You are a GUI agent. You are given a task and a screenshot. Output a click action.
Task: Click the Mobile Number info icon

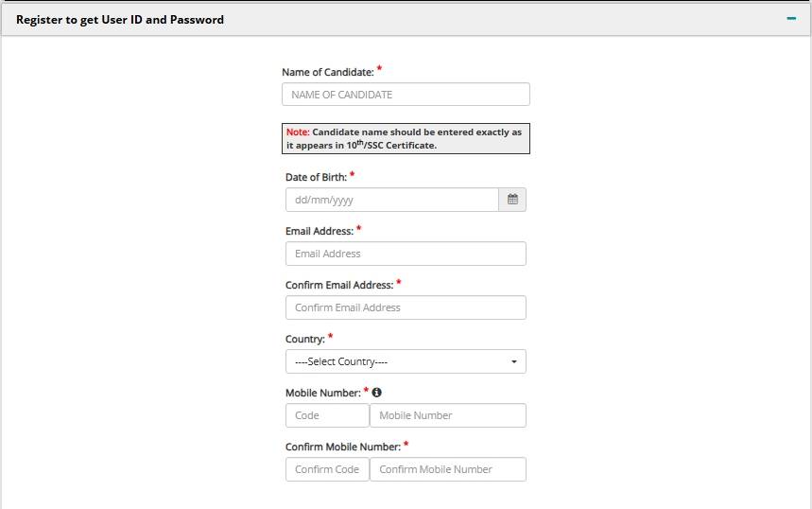click(376, 393)
